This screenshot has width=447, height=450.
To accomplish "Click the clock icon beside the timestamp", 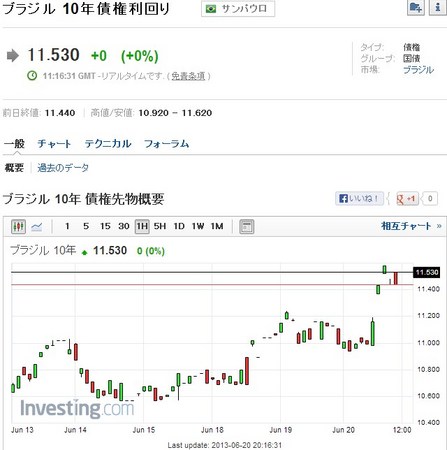I will (x=32, y=76).
